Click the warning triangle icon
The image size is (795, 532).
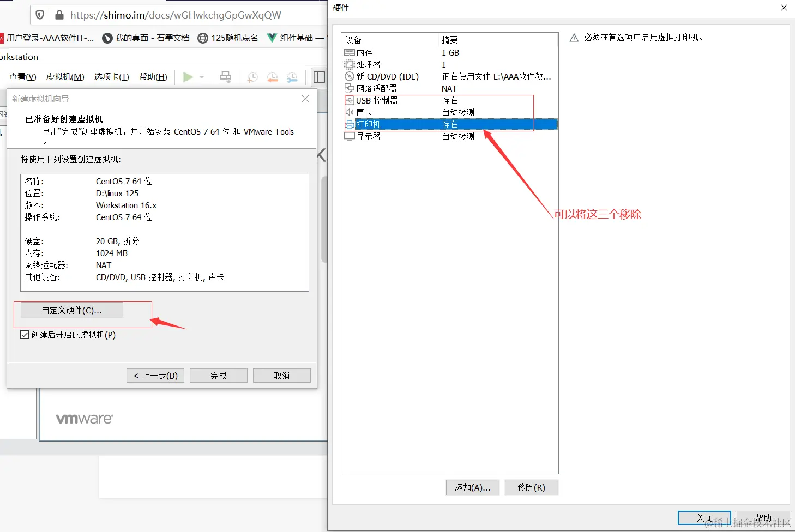574,38
